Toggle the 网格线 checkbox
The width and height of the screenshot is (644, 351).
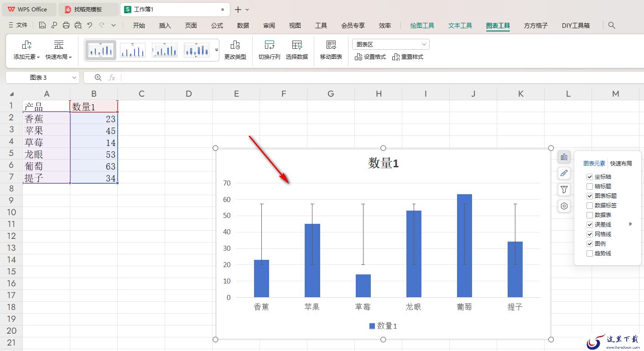[590, 234]
